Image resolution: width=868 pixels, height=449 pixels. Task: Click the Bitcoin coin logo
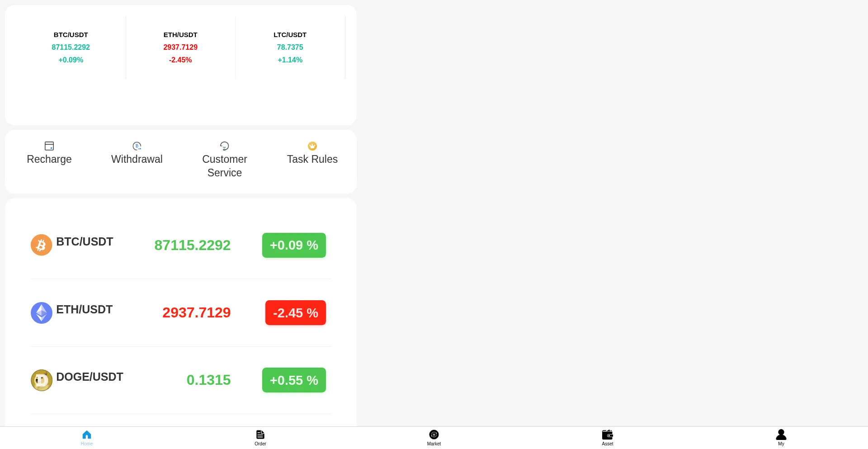click(41, 245)
